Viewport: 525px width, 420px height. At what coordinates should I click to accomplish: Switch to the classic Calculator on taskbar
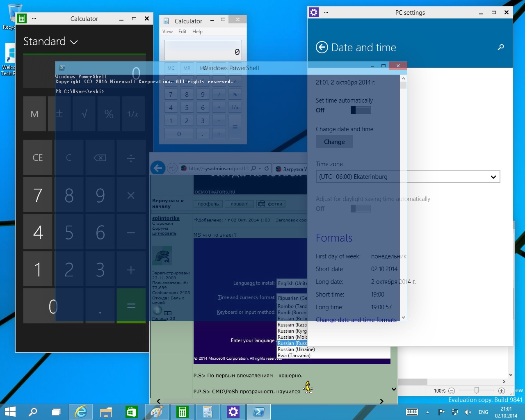coord(208,412)
